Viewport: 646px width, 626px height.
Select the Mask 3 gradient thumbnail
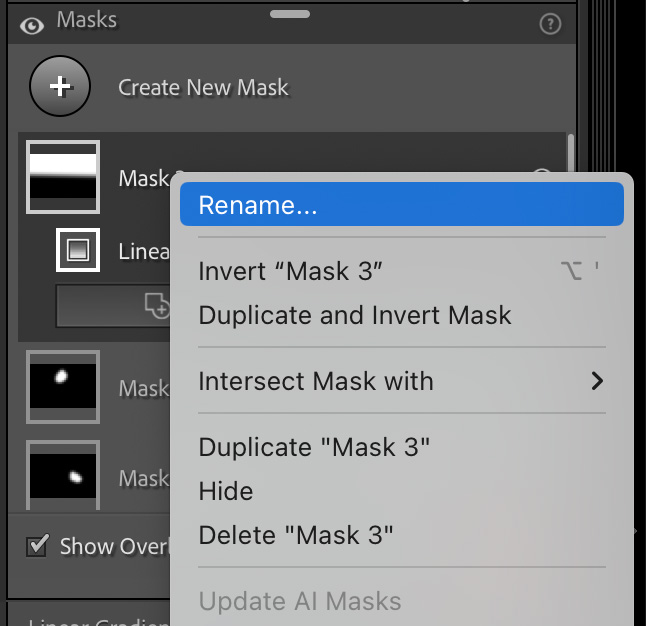click(62, 177)
